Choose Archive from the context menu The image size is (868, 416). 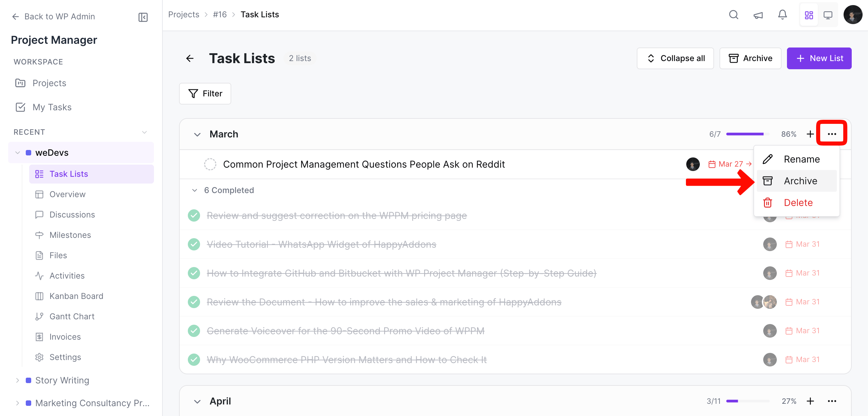click(x=800, y=181)
